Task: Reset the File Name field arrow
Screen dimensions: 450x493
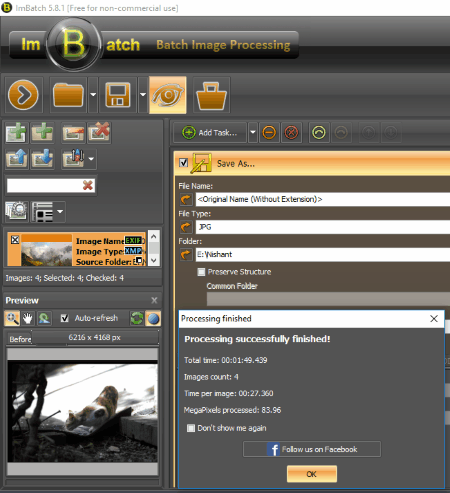Action: coord(186,199)
